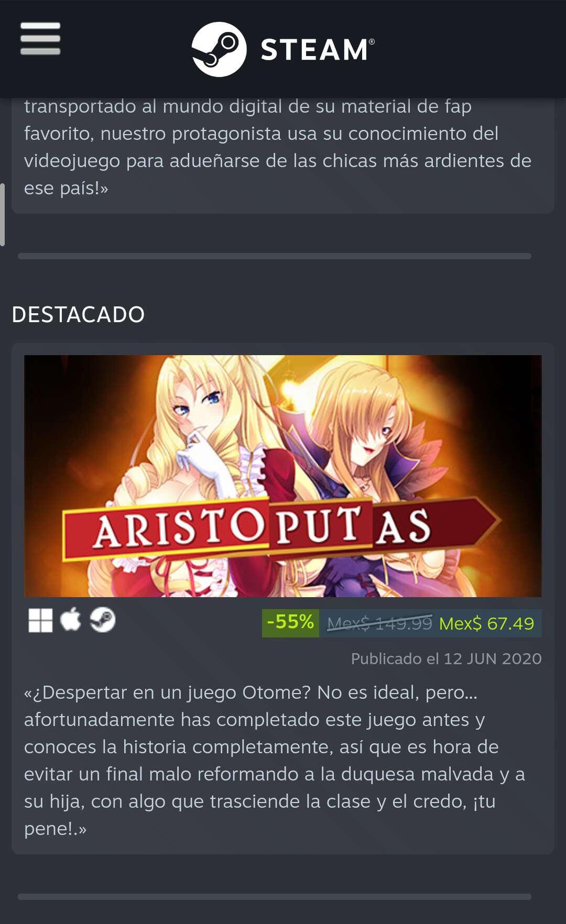The image size is (566, 924).
Task: Click the divider bar above DESTACADO
Action: [275, 256]
